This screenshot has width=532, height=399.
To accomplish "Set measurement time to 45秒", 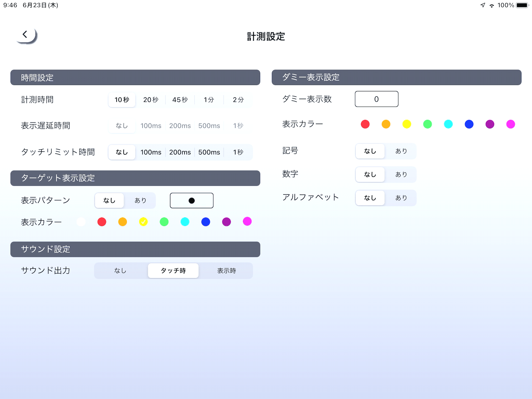I will pos(180,100).
